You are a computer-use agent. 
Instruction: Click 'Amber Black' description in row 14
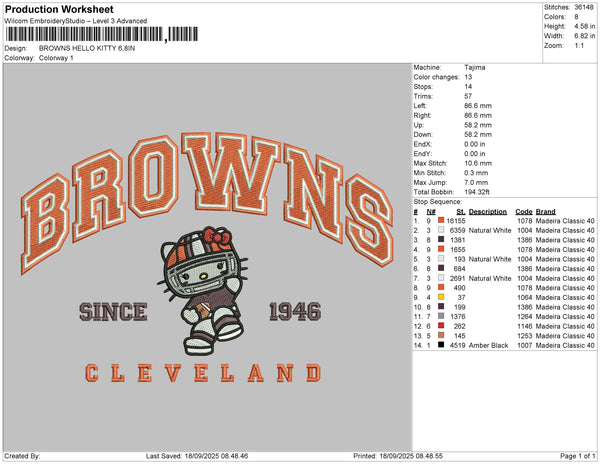[488, 345]
